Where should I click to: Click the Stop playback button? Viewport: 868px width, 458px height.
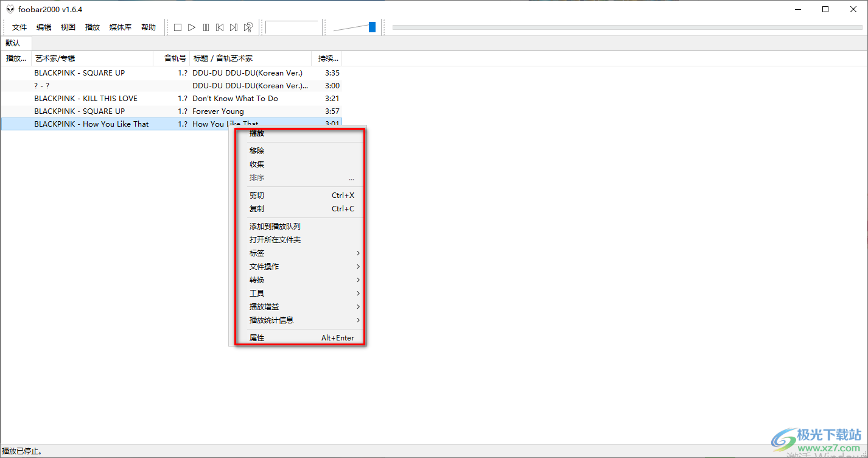tap(178, 27)
